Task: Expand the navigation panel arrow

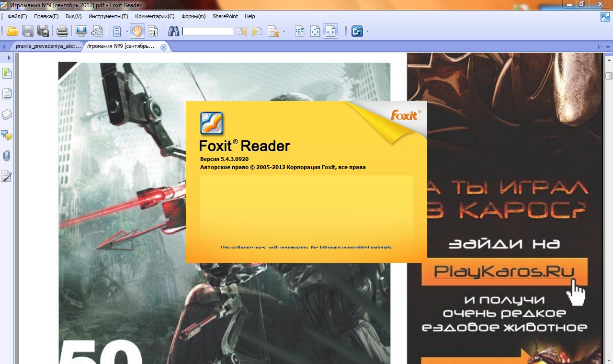Action: coord(9,57)
